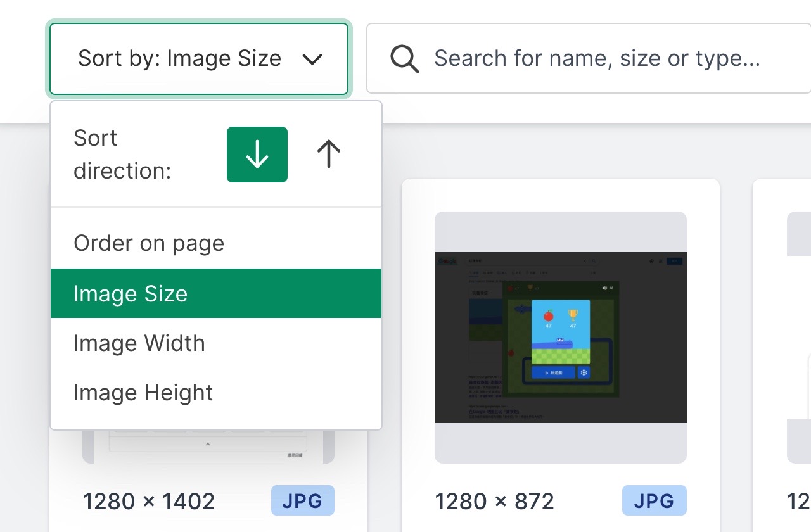Select Image Height sort option
Screen dimensions: 811x532
(216, 393)
